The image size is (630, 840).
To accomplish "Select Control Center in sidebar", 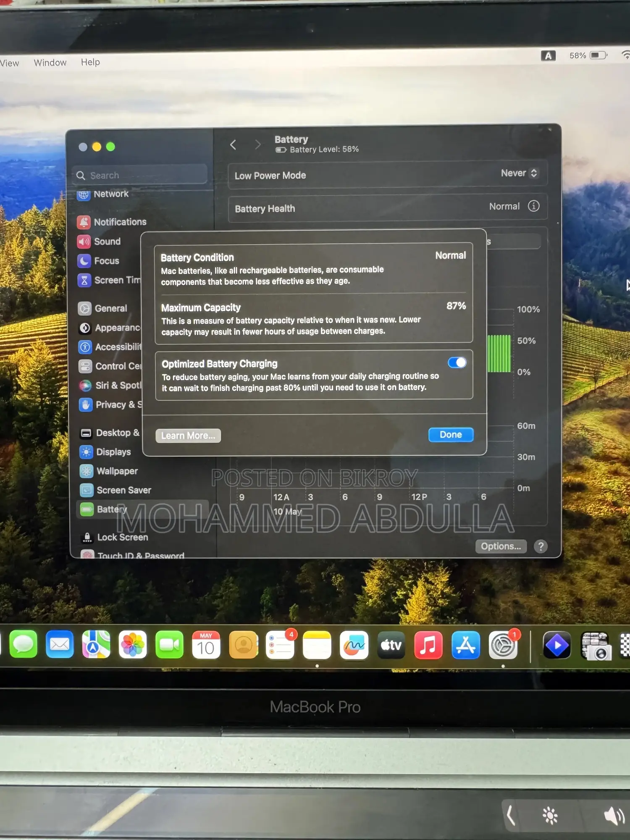I will pos(110,366).
